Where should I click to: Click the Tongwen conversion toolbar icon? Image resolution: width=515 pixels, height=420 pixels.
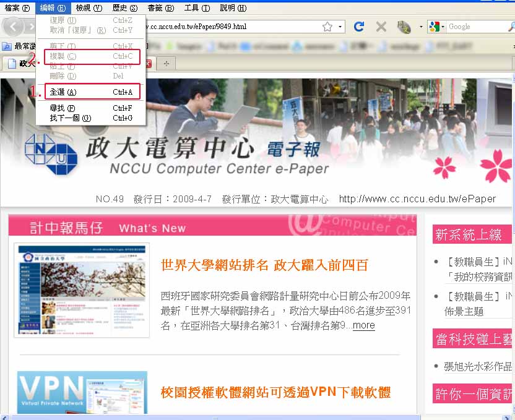[x=404, y=27]
